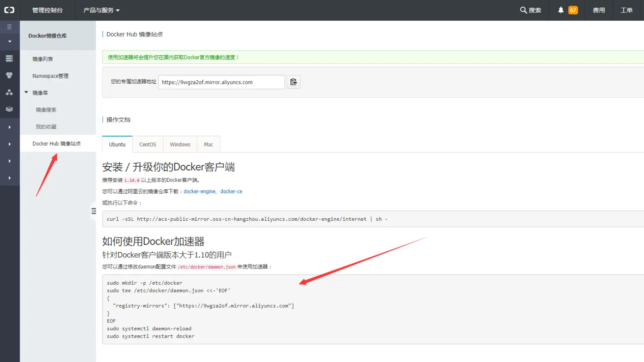Select 镜像库 sidebar label
Viewport: 644px width, 362px height.
tap(40, 93)
